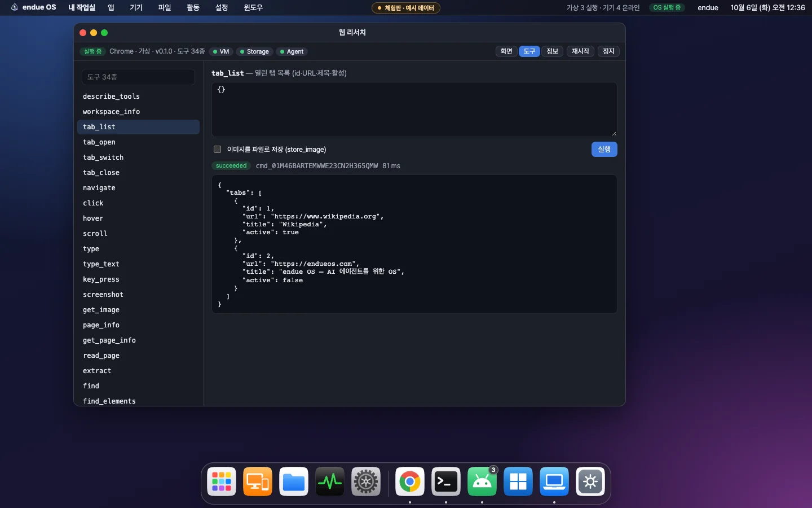The width and height of the screenshot is (812, 508).
Task: Click the JSON parameters text area
Action: point(414,110)
